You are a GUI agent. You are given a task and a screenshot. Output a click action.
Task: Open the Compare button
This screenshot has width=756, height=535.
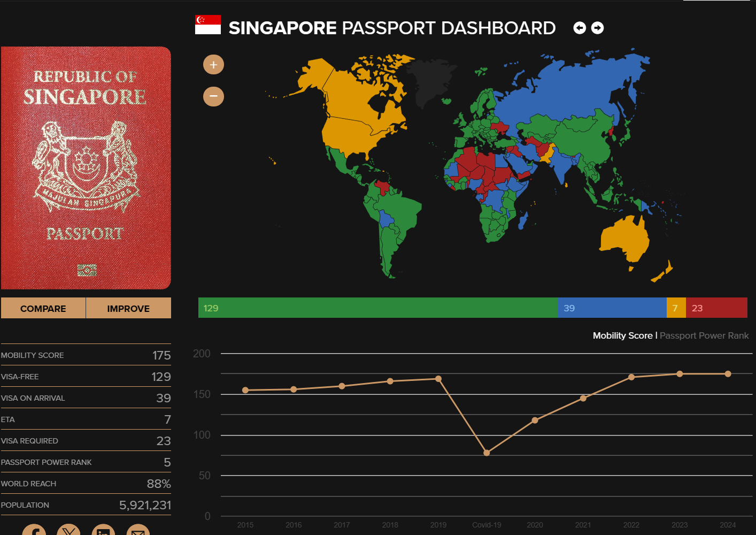(x=43, y=308)
